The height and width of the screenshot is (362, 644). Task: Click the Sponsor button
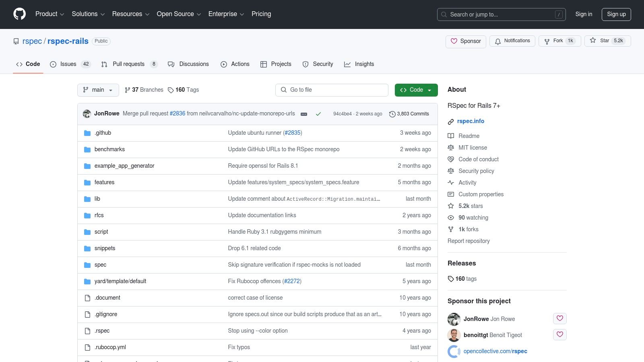click(466, 41)
